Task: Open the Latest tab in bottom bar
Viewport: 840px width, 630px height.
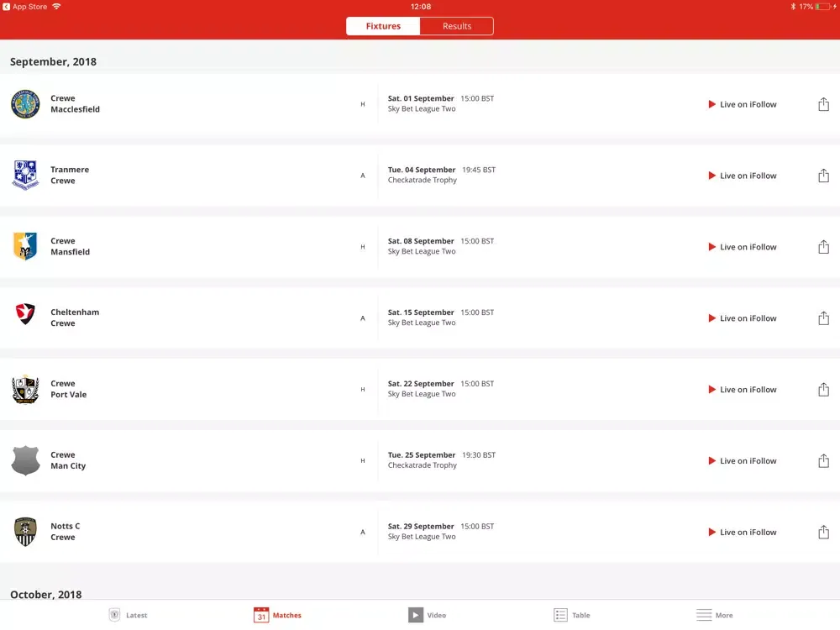Action: (x=128, y=615)
